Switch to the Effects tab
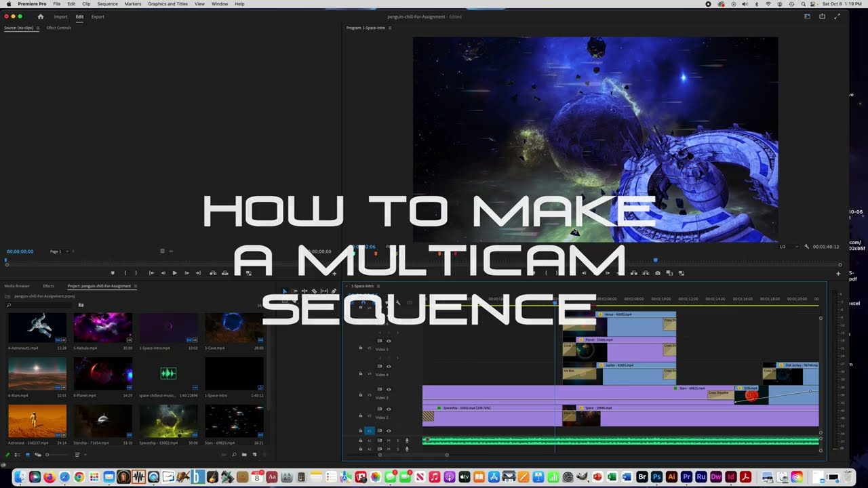Image resolution: width=868 pixels, height=488 pixels. pyautogui.click(x=48, y=286)
